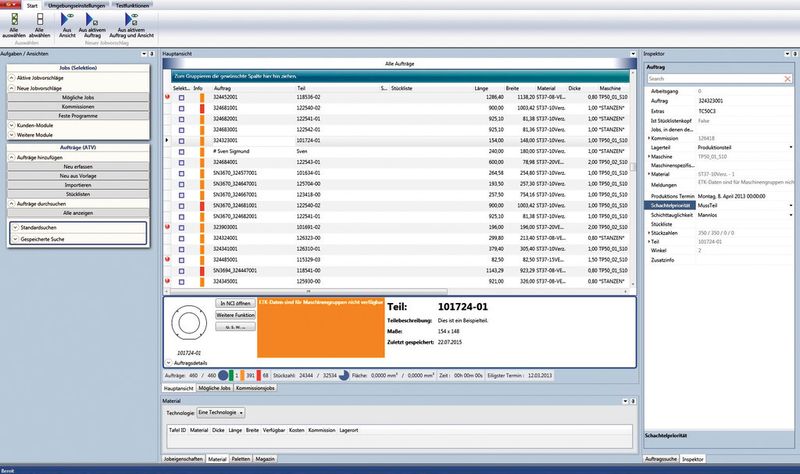Screen dimensions: 800x474
Task: Click the 'Alle abwählen' ribbon icon
Action: tap(39, 22)
